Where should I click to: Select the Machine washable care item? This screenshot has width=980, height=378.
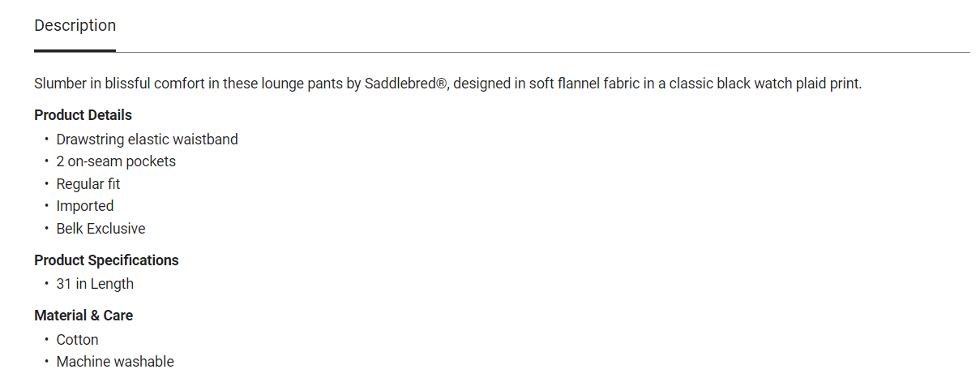(115, 362)
